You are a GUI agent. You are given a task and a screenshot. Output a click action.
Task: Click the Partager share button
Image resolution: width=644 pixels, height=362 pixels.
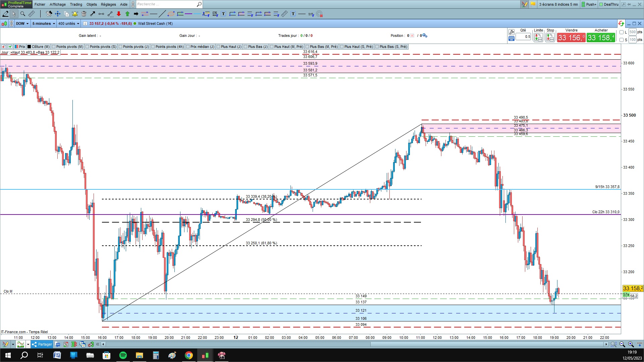(42, 344)
